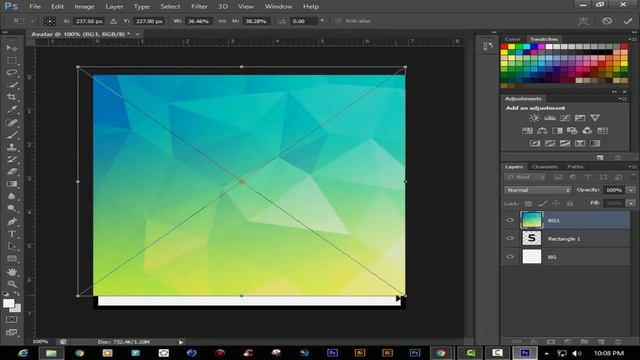Pick the yellow swatch in top row
The height and width of the screenshot is (360, 640).
point(511,47)
